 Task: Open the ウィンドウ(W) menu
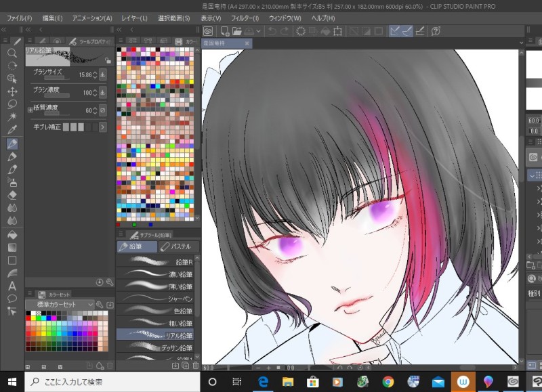pyautogui.click(x=285, y=18)
